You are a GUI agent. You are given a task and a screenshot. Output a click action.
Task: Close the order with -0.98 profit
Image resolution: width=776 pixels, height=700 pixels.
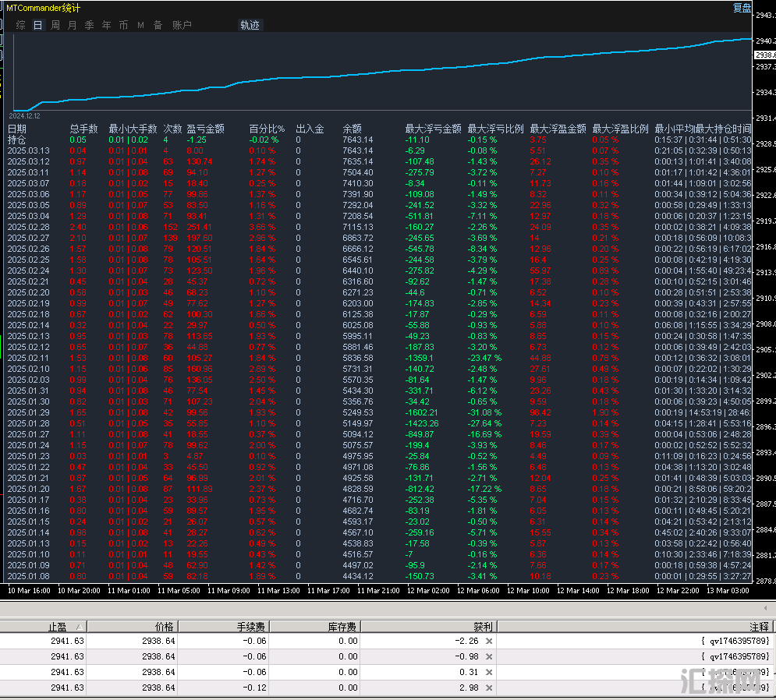[489, 656]
